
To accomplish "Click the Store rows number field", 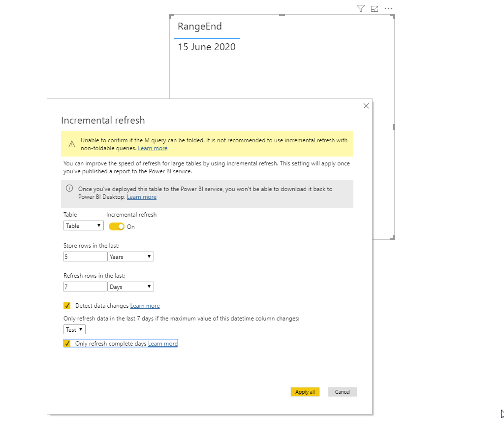I will 85,256.
